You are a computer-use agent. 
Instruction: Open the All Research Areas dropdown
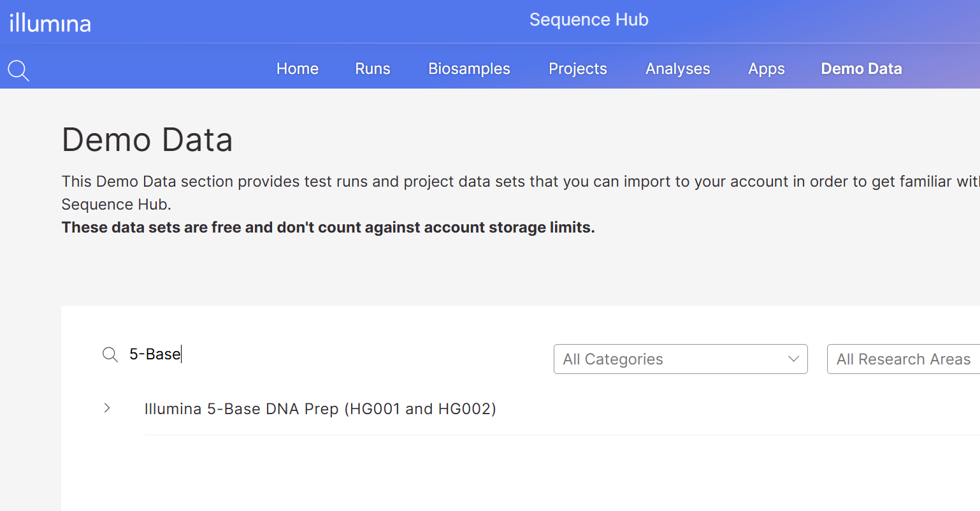coord(903,359)
